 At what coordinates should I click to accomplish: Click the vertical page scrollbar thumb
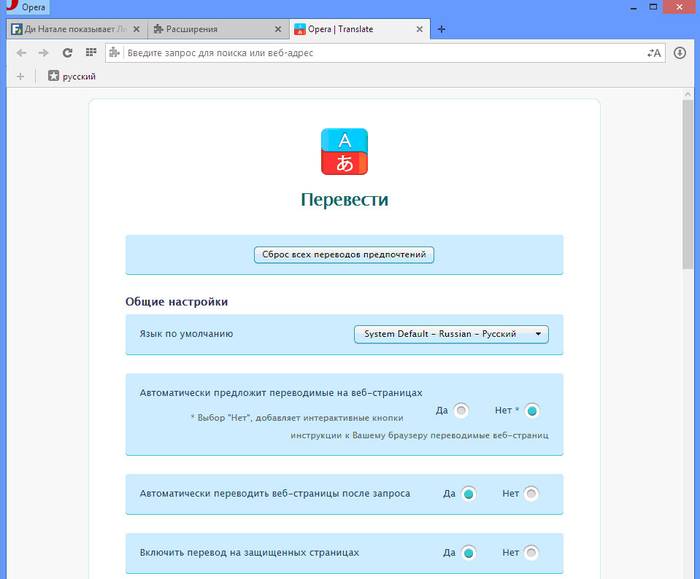click(688, 180)
